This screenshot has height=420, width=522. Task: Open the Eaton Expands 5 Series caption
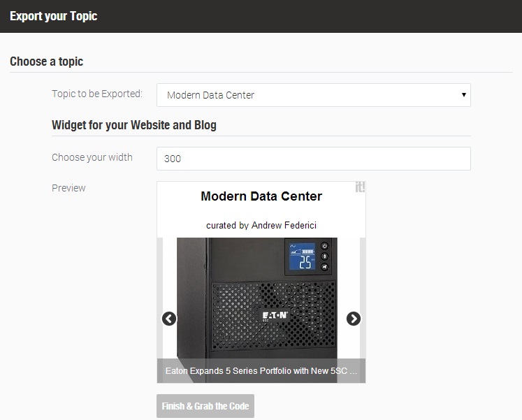pyautogui.click(x=261, y=371)
